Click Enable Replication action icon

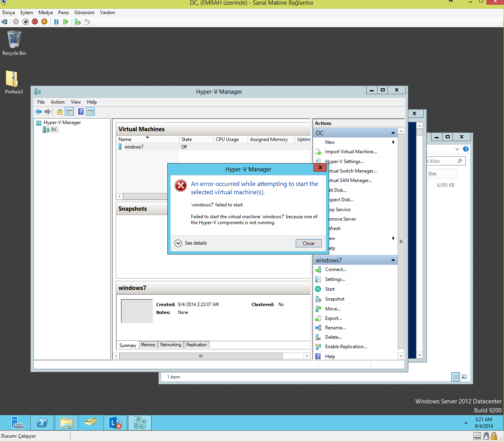[318, 347]
